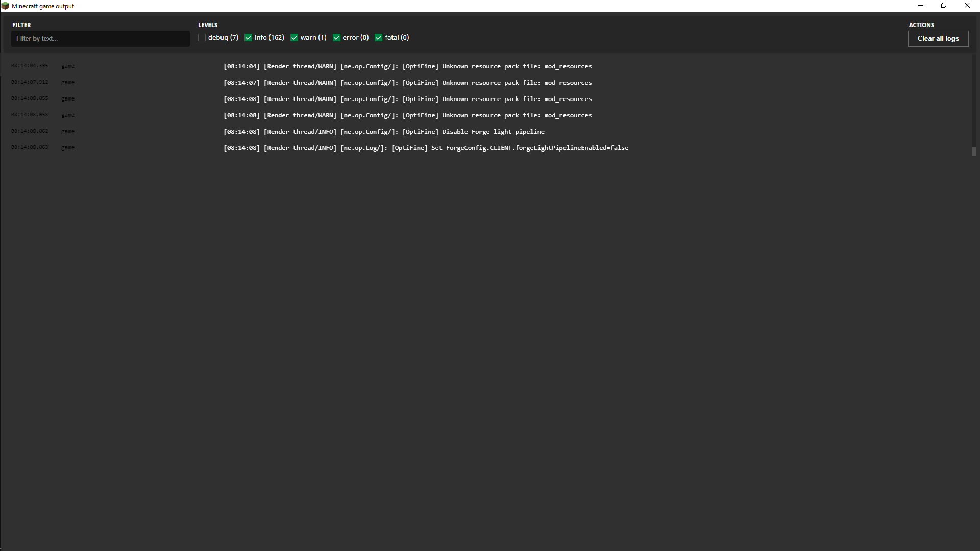Restore down the game output window
This screenshot has height=551, width=980.
944,6
